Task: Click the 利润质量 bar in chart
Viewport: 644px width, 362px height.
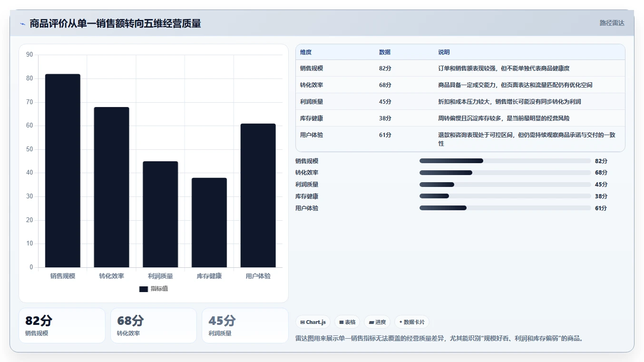Action: pos(160,214)
